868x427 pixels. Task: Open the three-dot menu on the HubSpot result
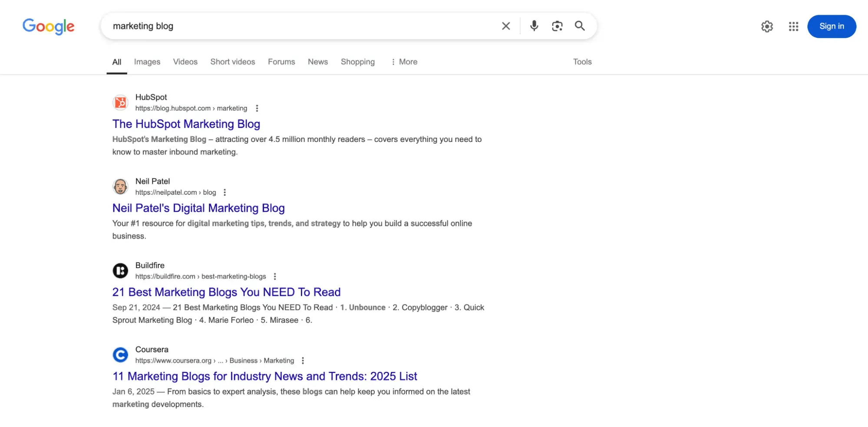(257, 108)
